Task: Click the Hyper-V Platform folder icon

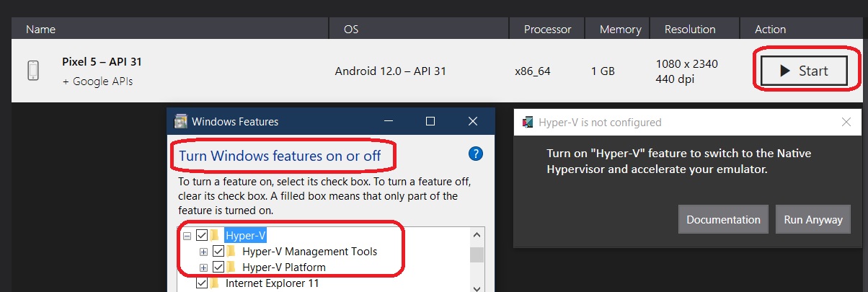Action: 231,267
